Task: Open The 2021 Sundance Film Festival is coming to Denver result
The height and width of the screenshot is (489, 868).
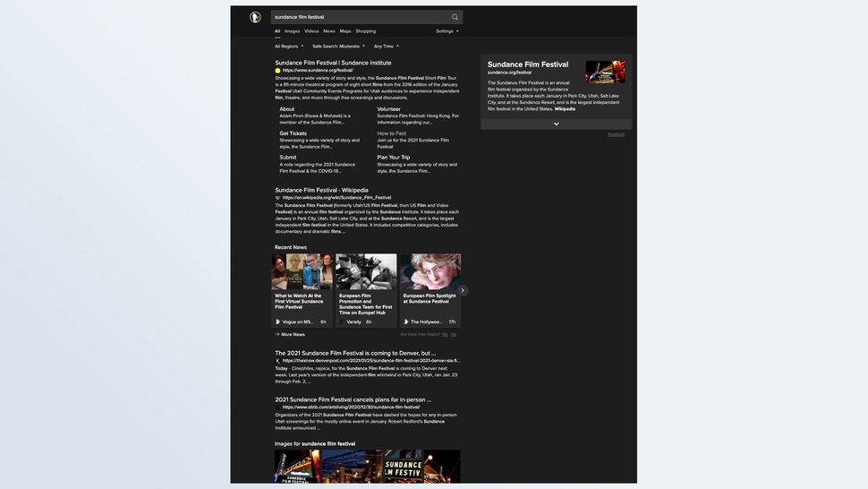Action: click(355, 353)
